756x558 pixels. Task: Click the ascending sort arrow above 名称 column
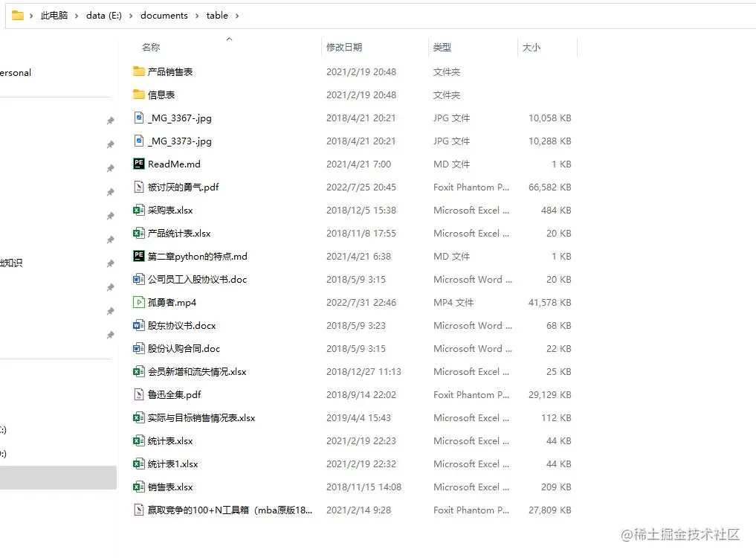pyautogui.click(x=229, y=39)
